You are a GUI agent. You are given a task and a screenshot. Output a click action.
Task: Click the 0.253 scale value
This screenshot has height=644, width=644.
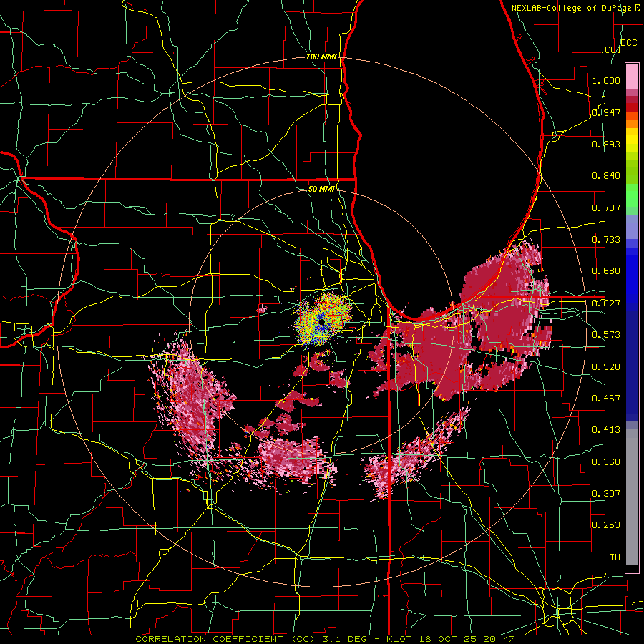(x=606, y=525)
